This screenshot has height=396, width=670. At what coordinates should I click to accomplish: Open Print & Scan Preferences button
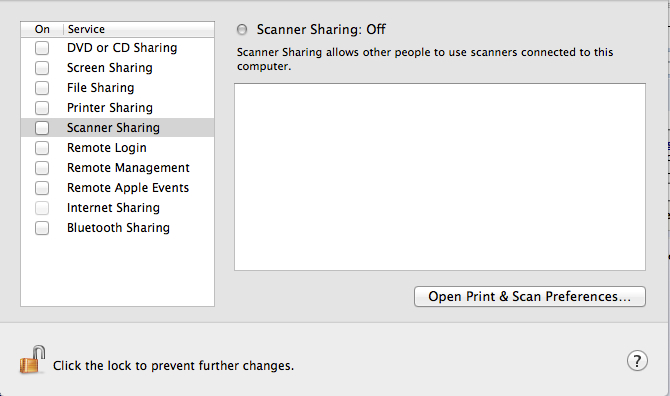pyautogui.click(x=529, y=296)
